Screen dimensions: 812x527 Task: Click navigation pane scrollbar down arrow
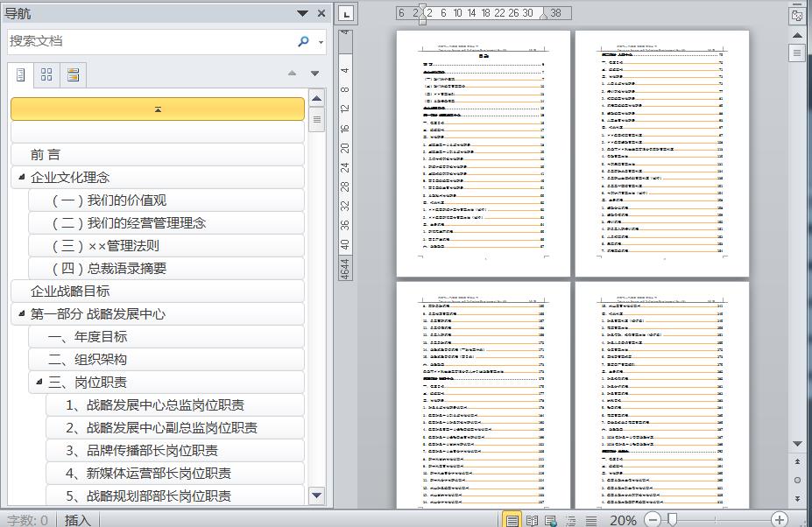(316, 495)
